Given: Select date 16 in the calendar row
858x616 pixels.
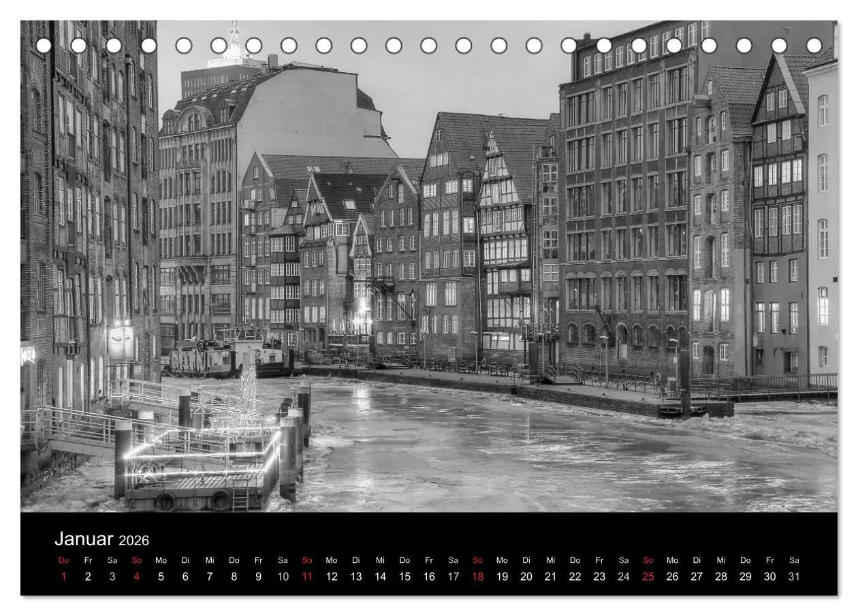Looking at the screenshot, I should 429,577.
